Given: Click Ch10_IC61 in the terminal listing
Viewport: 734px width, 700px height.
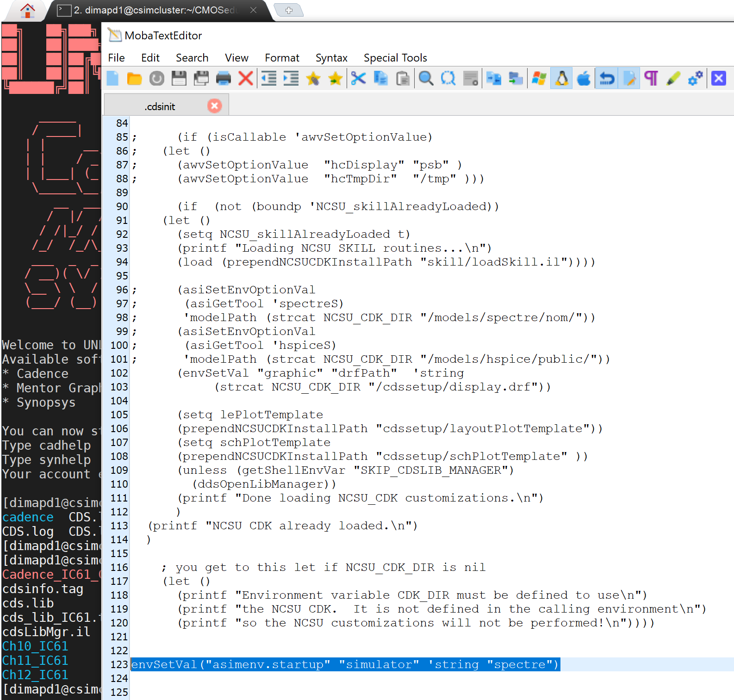Looking at the screenshot, I should (x=35, y=646).
